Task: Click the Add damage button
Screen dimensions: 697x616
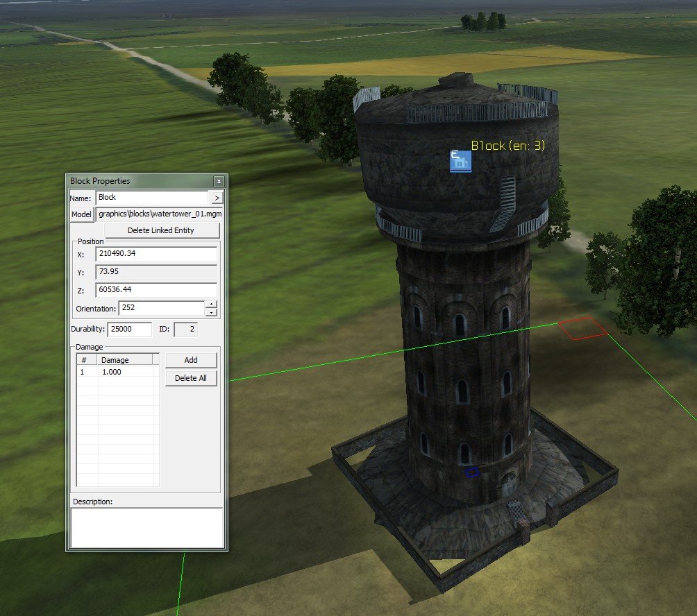Action: point(191,360)
